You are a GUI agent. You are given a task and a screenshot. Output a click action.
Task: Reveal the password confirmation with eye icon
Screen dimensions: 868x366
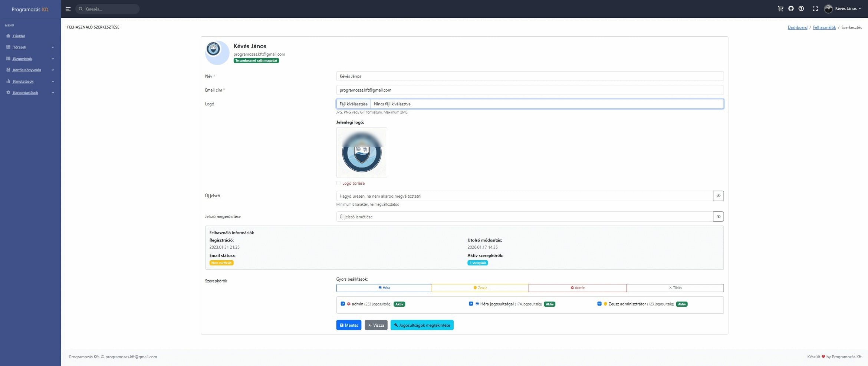coord(718,217)
